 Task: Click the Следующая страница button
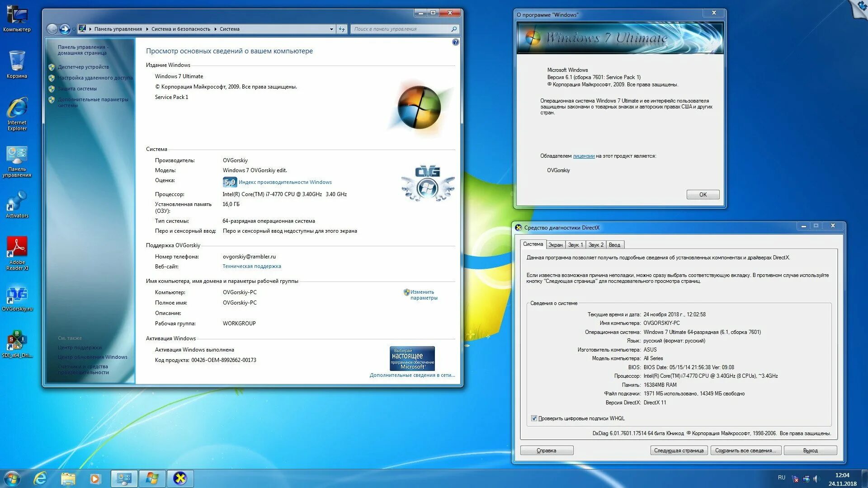point(678,450)
